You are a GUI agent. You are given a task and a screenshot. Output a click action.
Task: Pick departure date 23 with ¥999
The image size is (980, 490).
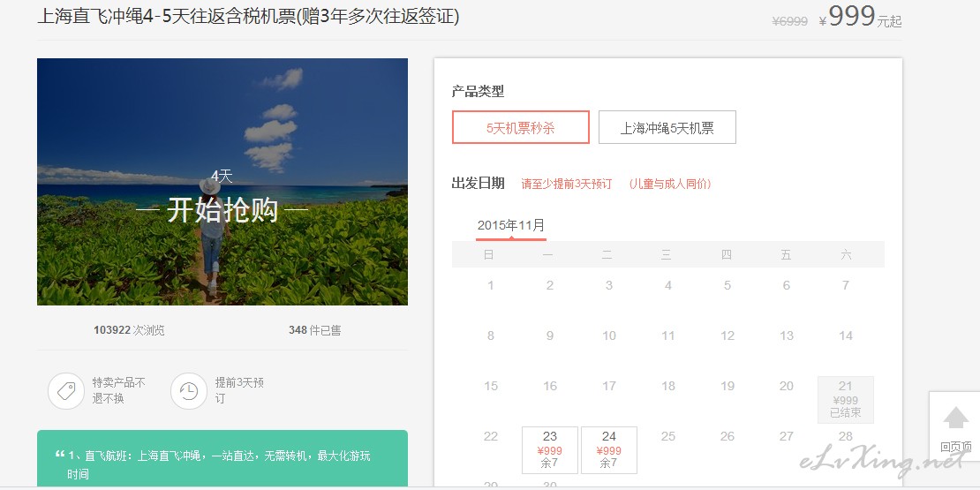tap(550, 450)
